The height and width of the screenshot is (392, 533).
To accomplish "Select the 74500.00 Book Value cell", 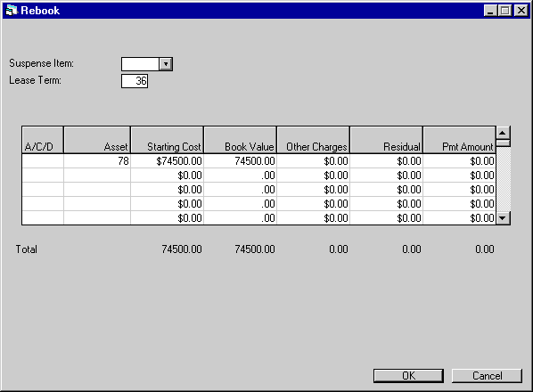I will [240, 161].
